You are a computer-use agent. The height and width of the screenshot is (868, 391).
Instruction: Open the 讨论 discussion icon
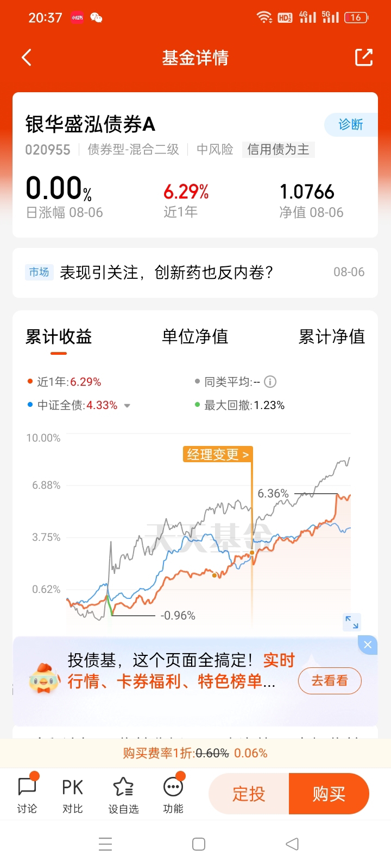[27, 794]
